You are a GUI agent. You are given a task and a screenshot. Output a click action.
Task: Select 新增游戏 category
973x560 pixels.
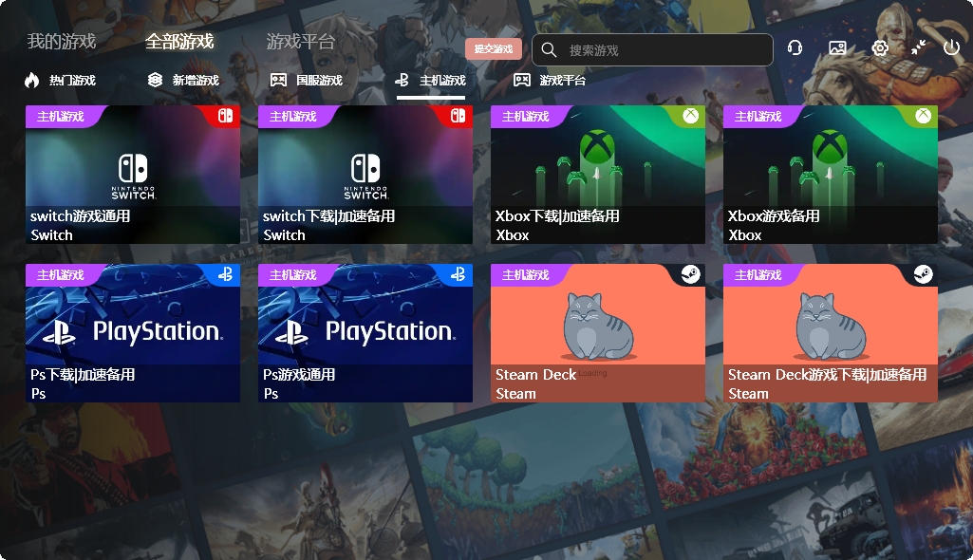click(196, 80)
